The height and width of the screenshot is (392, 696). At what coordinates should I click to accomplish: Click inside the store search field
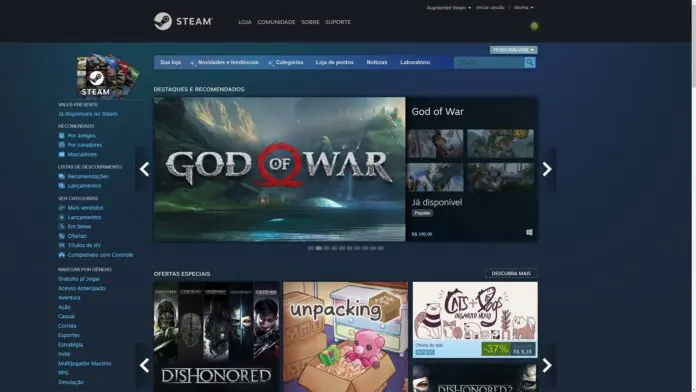click(489, 63)
